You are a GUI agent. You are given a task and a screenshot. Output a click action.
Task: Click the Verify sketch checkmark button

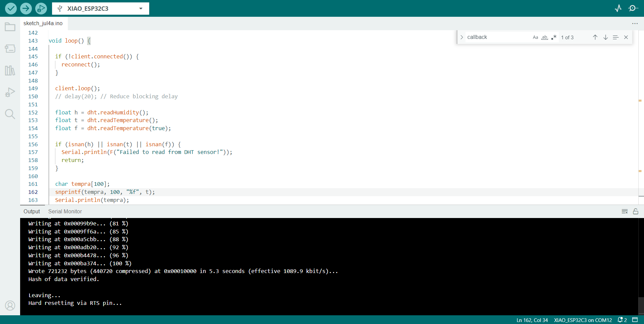(x=11, y=8)
